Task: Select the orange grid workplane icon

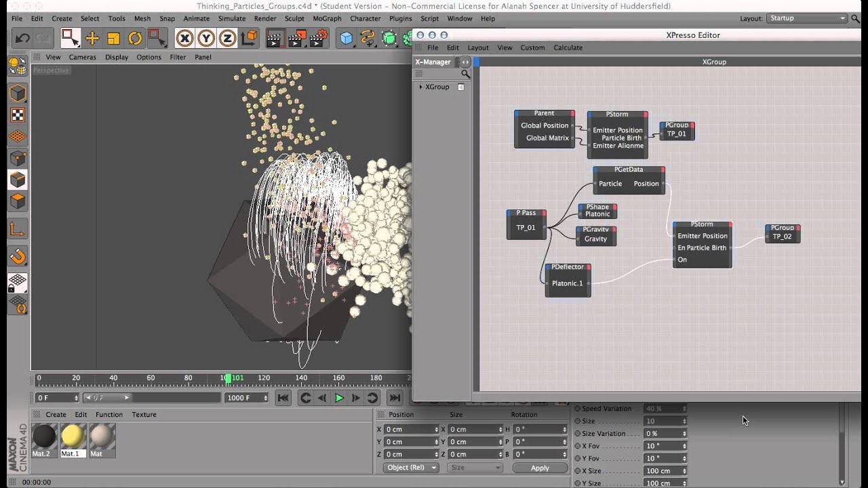Action: point(18,136)
